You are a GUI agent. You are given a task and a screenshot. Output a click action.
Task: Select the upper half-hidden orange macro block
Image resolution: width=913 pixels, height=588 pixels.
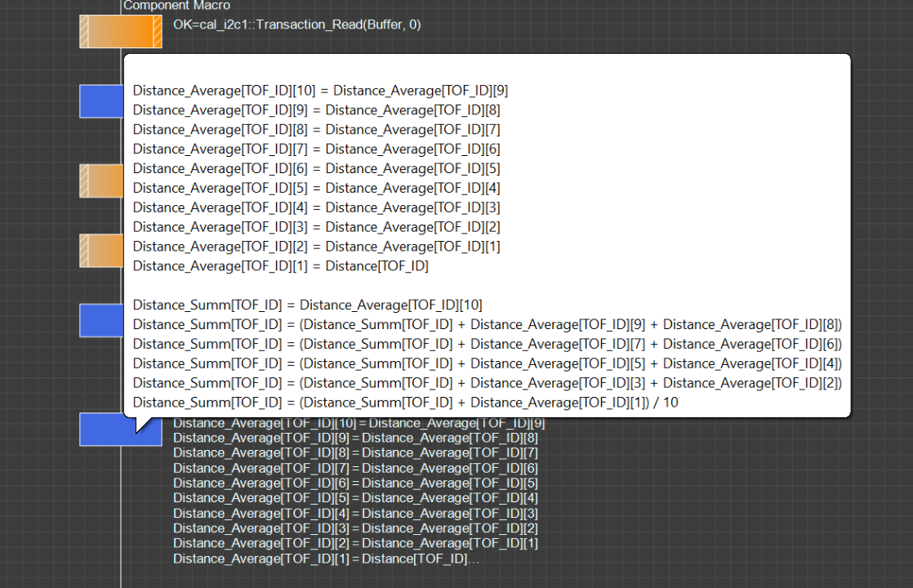pos(100,180)
